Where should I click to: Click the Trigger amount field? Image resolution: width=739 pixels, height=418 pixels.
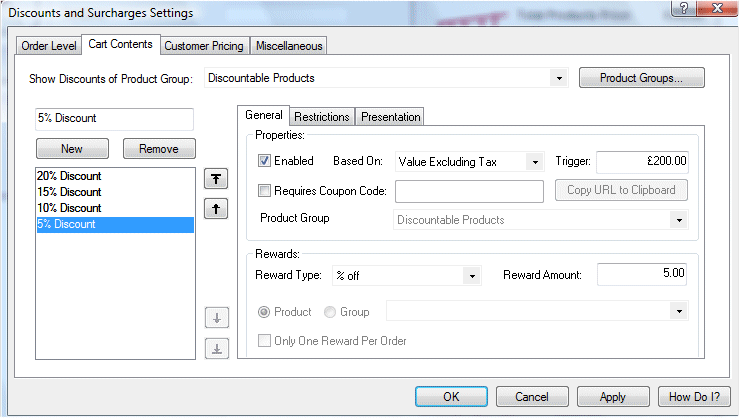[643, 161]
